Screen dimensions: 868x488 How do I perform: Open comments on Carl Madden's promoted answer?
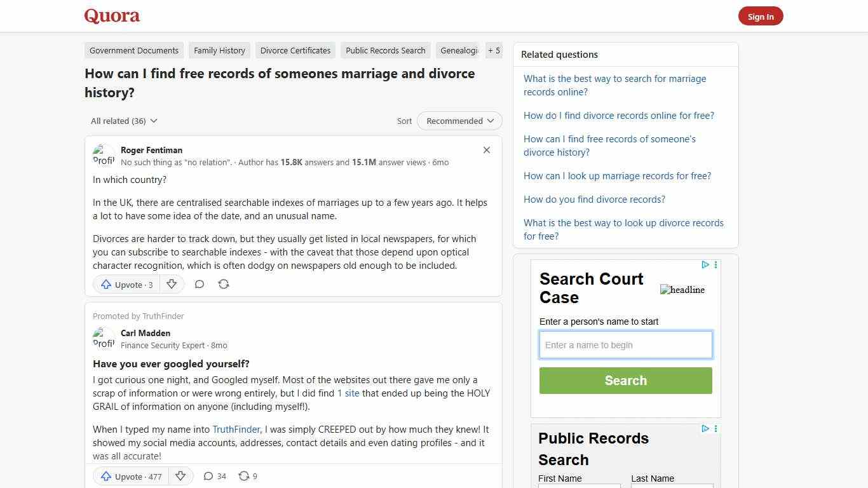pyautogui.click(x=209, y=476)
